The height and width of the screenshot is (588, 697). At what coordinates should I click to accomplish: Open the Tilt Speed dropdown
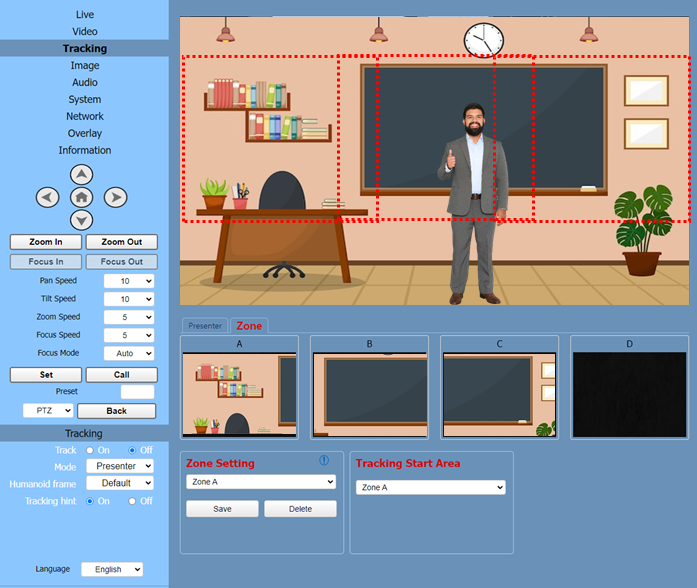[129, 299]
